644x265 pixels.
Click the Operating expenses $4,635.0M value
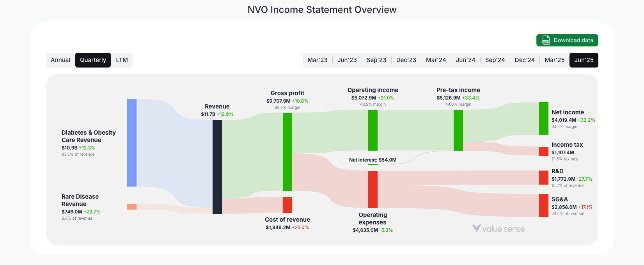tap(365, 230)
